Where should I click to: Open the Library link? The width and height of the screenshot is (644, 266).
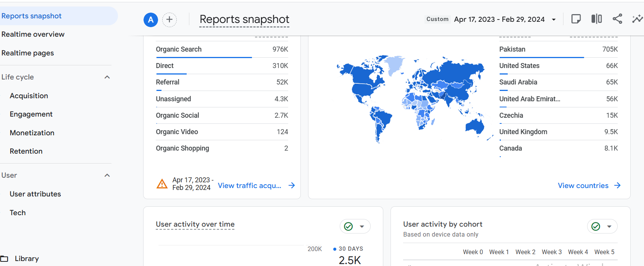coord(27,259)
